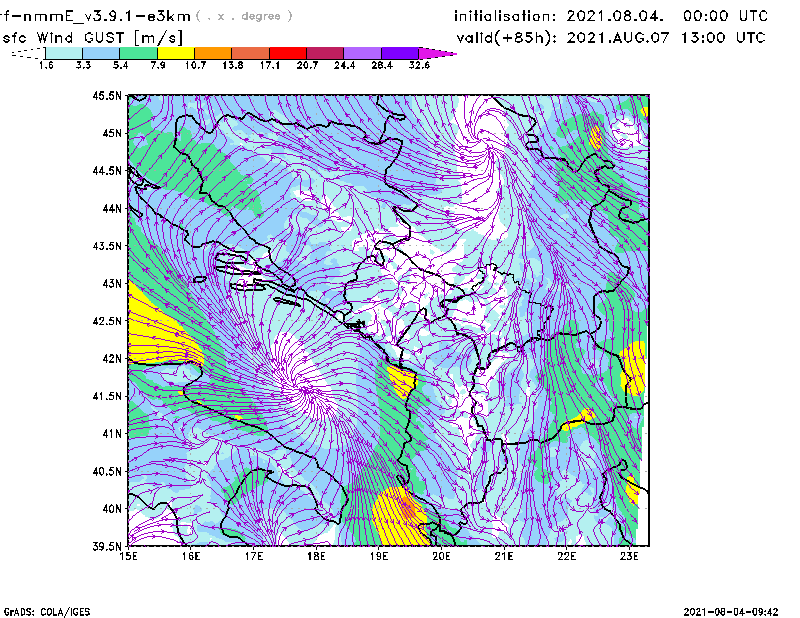This screenshot has height=618, width=800.
Task: Click the crimson legend swatch
Action: pyautogui.click(x=326, y=53)
